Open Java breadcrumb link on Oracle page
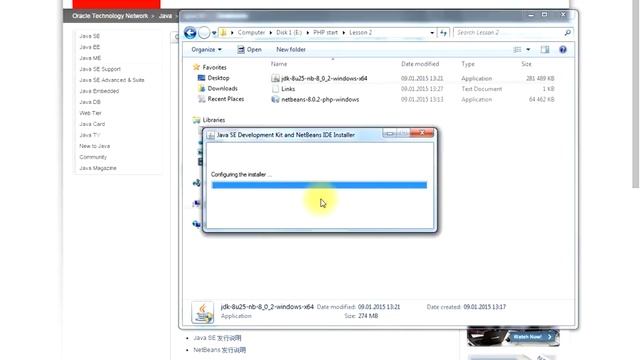 click(165, 16)
